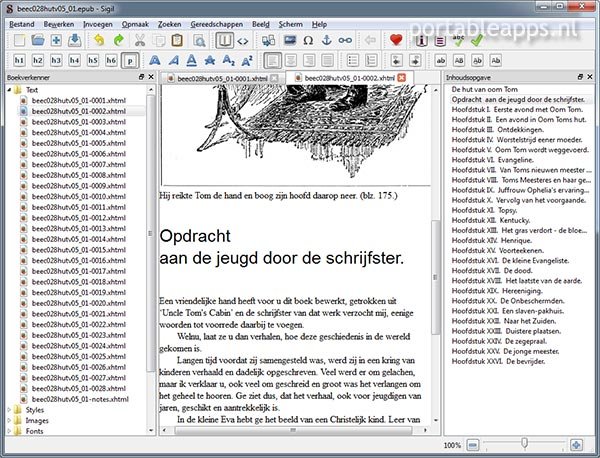Click the Bold formatting icon

tap(157, 61)
